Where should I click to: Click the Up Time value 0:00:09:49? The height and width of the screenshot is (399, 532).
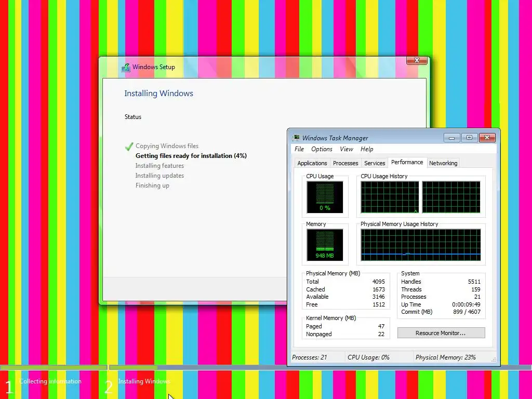[466, 304]
